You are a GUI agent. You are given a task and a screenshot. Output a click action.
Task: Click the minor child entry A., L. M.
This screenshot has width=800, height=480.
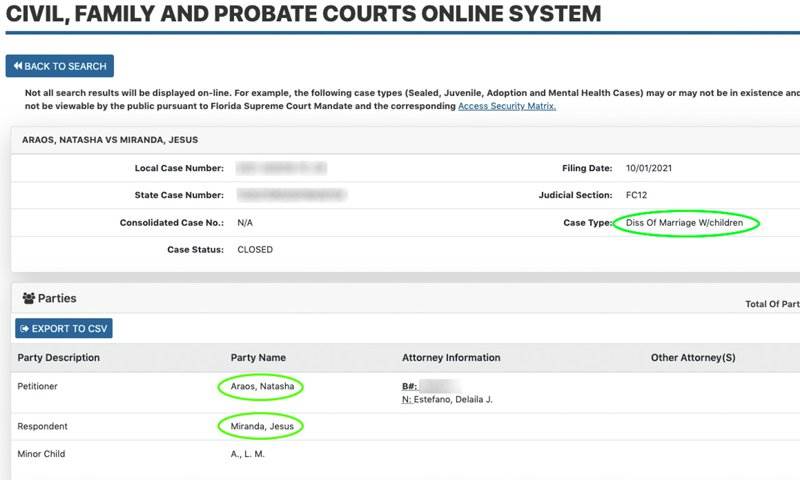(248, 454)
